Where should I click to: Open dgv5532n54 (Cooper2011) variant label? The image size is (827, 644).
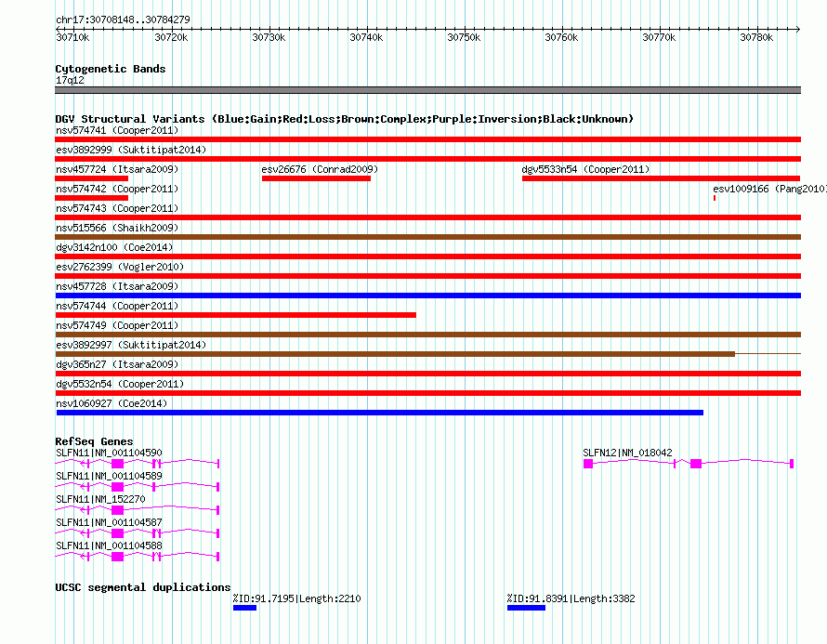(120, 384)
